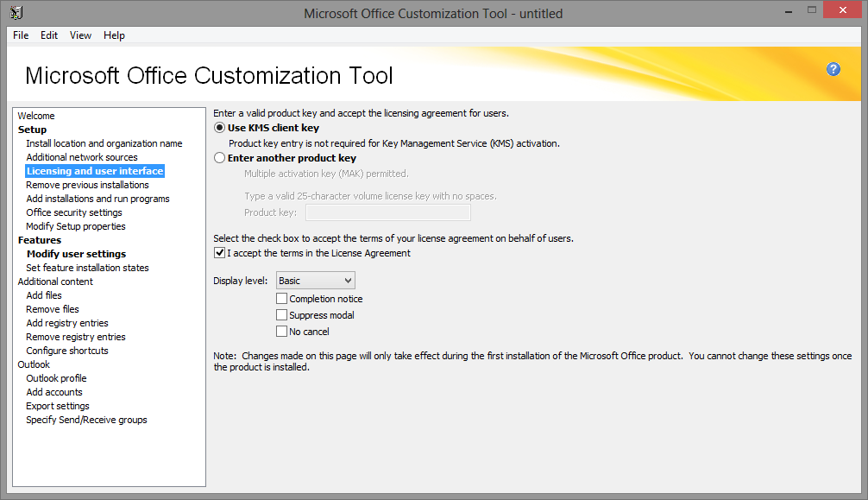Select Licensing and user interface item
The width and height of the screenshot is (868, 500).
(95, 171)
